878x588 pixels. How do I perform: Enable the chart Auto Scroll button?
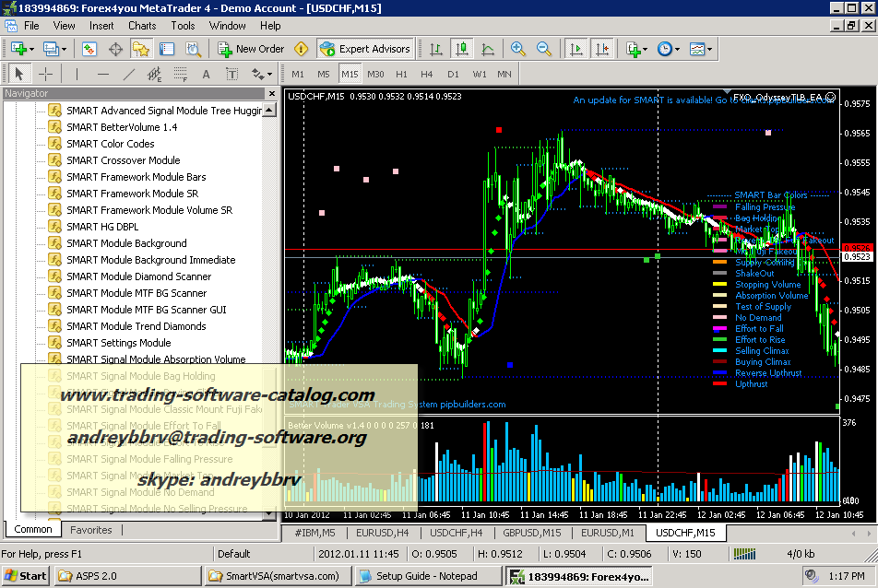(575, 49)
